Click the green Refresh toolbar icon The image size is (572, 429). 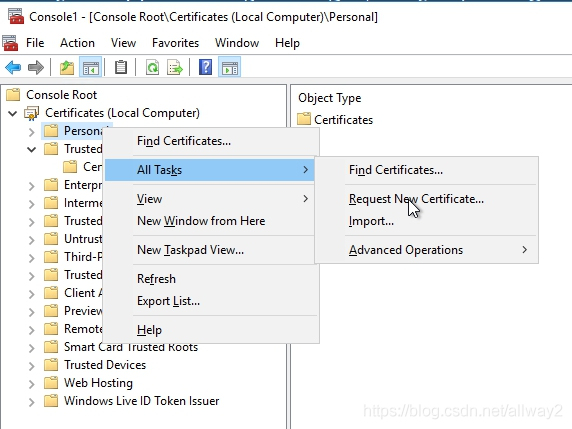click(152, 67)
